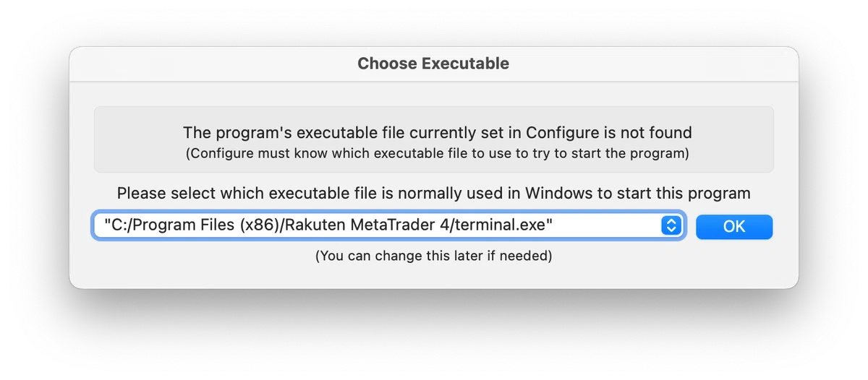Click the up arrow of the combo box

click(x=671, y=222)
